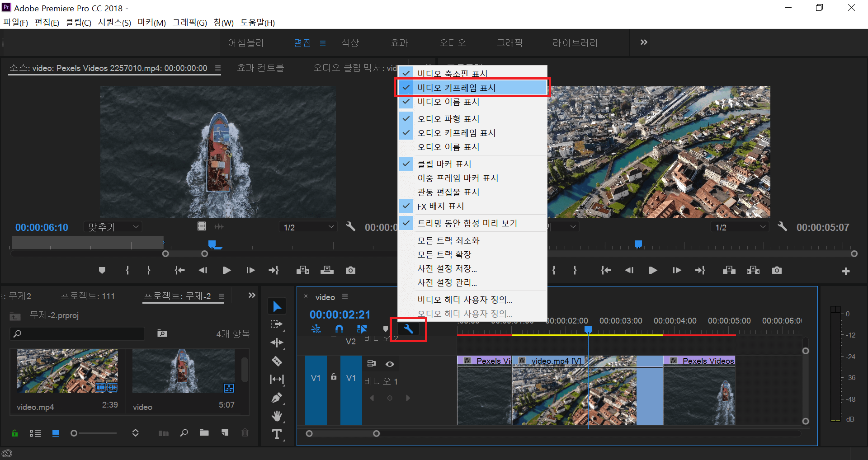
Task: Switch to 효과 컨트롤 tab
Action: 261,68
